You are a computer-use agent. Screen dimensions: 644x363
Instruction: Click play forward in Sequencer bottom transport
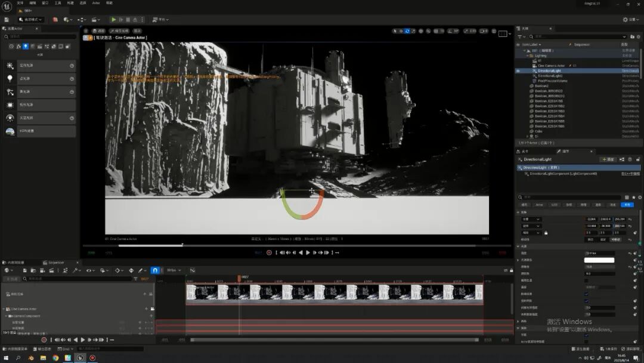click(83, 340)
